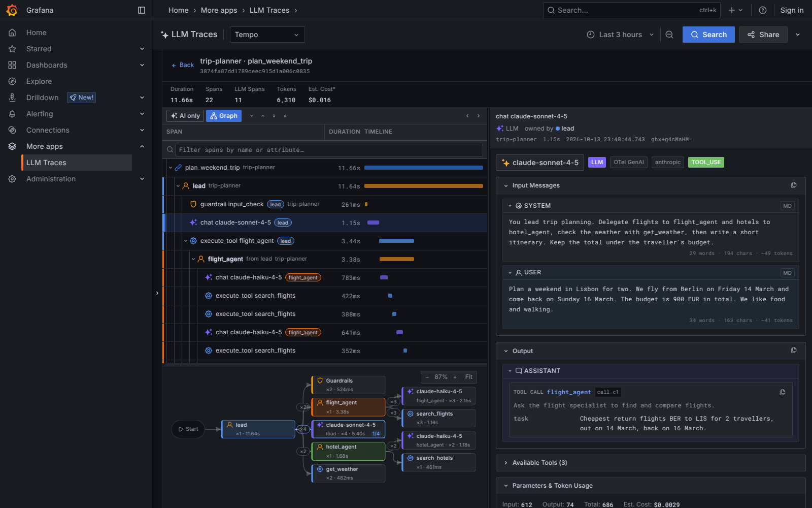Copy the flight_agent tool call
812x508 pixels.
[x=783, y=392]
